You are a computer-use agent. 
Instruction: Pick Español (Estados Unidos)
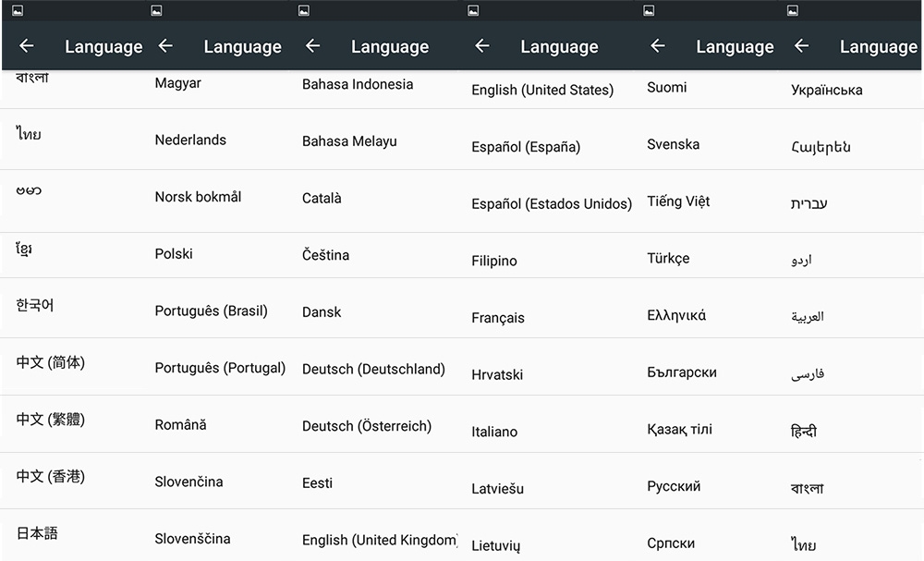551,204
